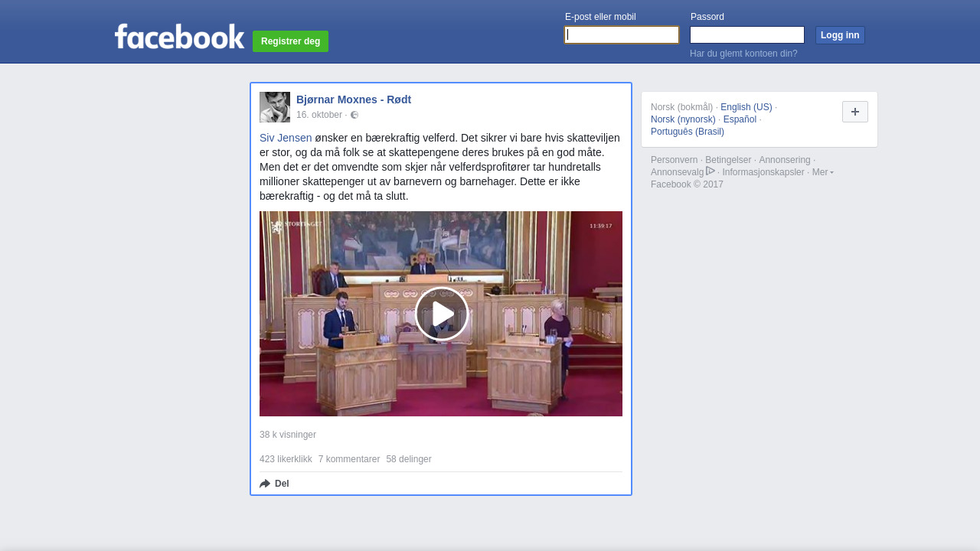The width and height of the screenshot is (980, 551).
Task: Click the 423 likerklikk count
Action: 286,459
